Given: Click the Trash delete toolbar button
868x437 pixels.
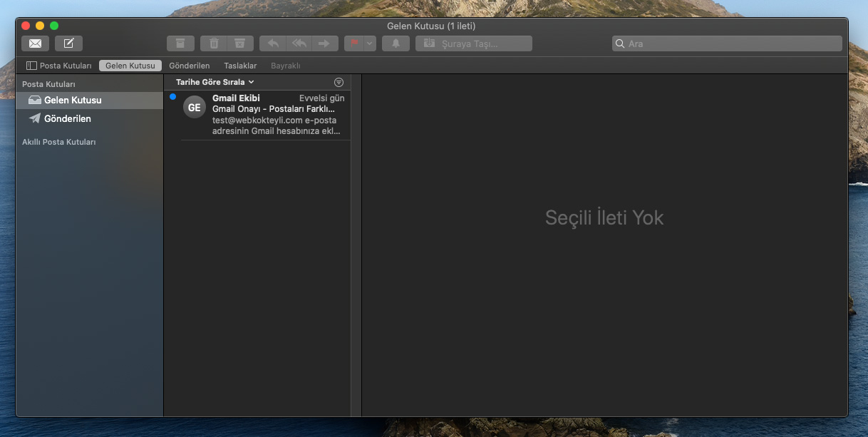Looking at the screenshot, I should 214,43.
